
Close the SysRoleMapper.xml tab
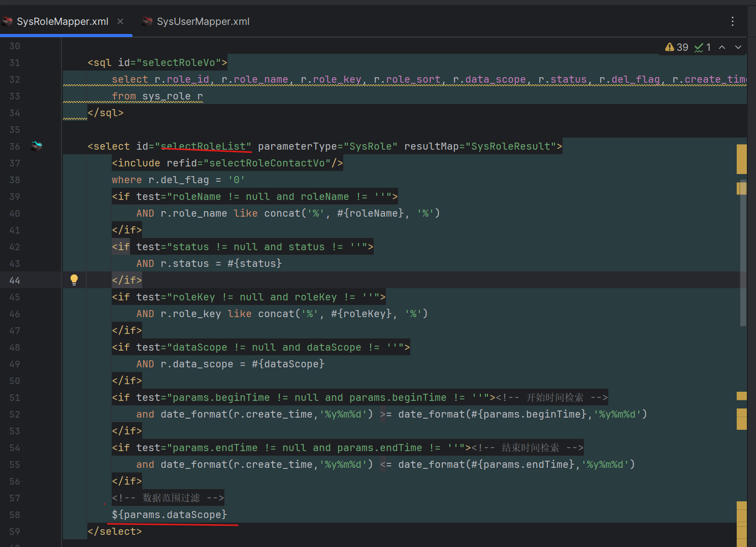(120, 21)
